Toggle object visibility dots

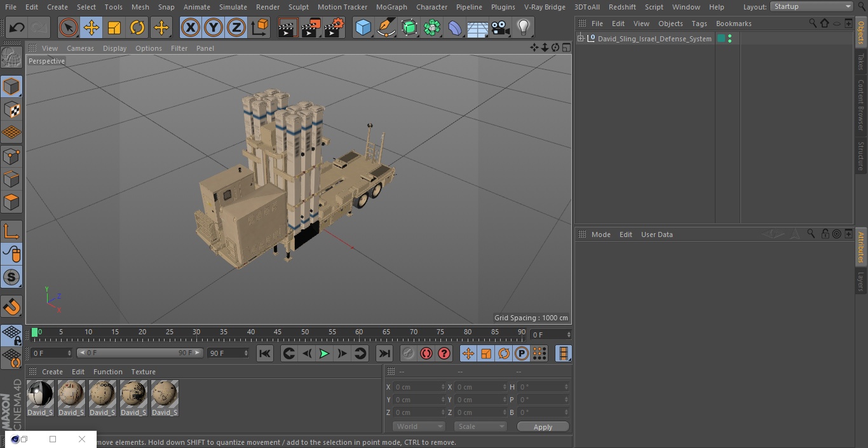729,39
